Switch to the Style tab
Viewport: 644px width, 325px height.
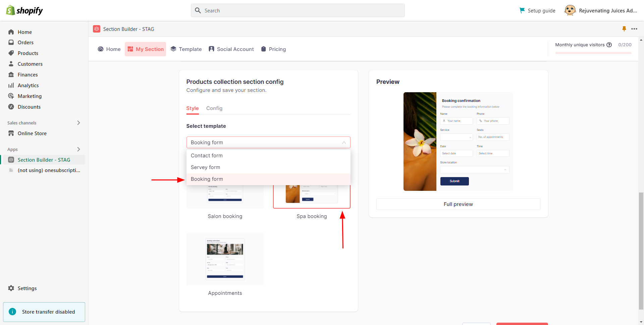click(193, 108)
